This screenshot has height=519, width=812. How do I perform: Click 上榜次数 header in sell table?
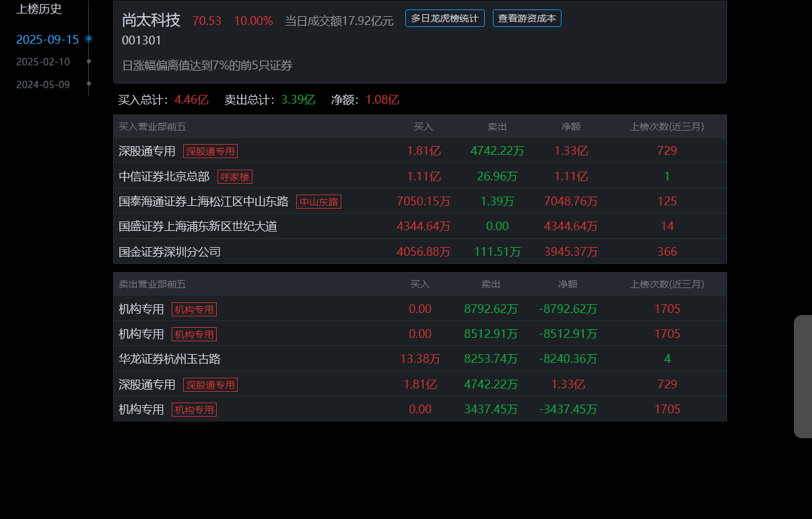click(667, 284)
